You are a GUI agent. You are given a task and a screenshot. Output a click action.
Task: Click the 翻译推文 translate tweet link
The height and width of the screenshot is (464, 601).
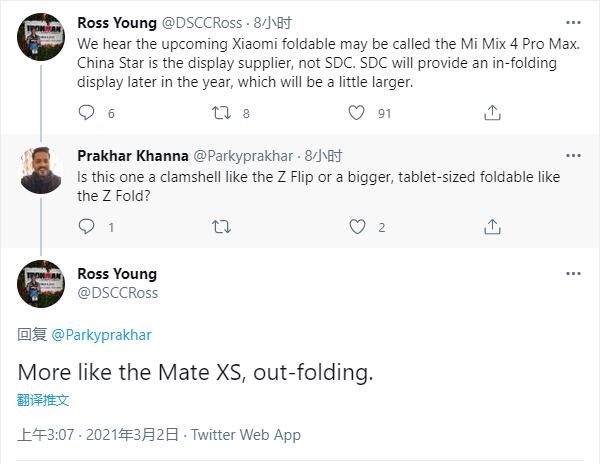pyautogui.click(x=43, y=399)
